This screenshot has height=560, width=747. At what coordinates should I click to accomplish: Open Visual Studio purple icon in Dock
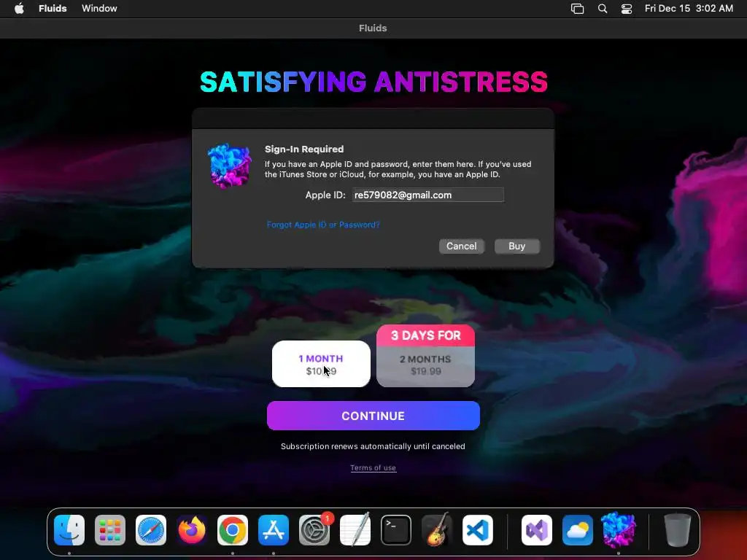pyautogui.click(x=537, y=530)
